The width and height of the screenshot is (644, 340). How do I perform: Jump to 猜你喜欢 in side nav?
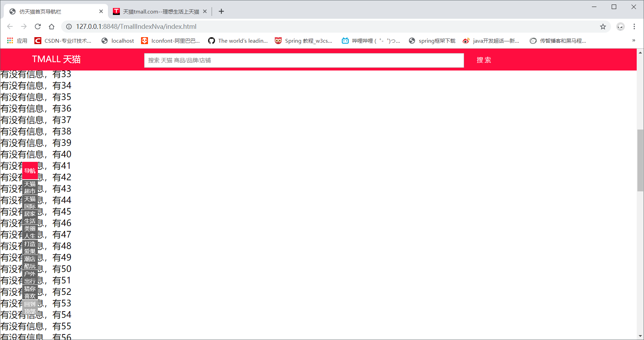pyautogui.click(x=30, y=292)
